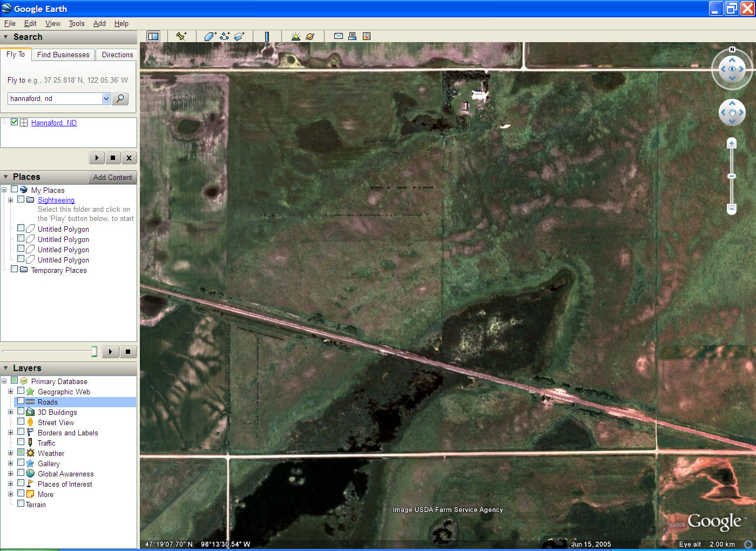Click the North indicator on the compass

coord(732,50)
